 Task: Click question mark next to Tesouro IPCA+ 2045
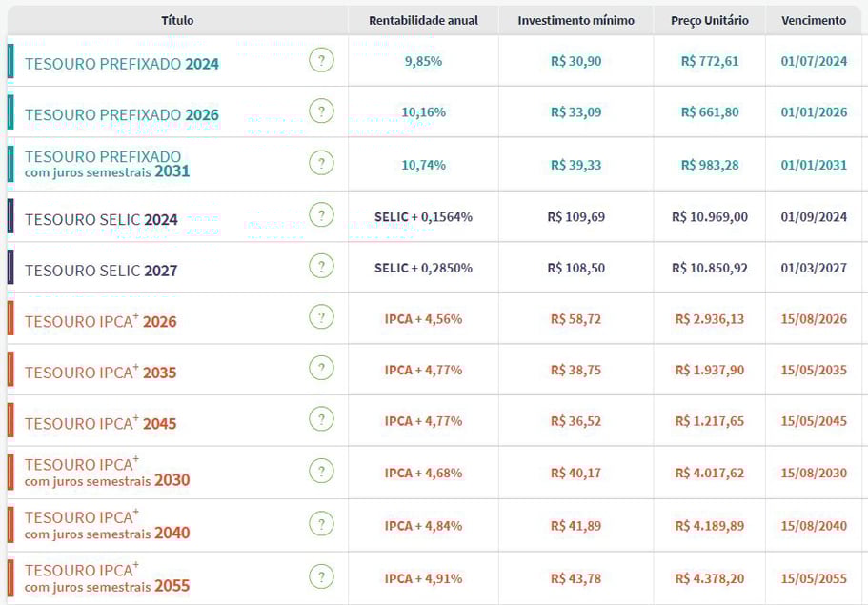[x=321, y=420]
